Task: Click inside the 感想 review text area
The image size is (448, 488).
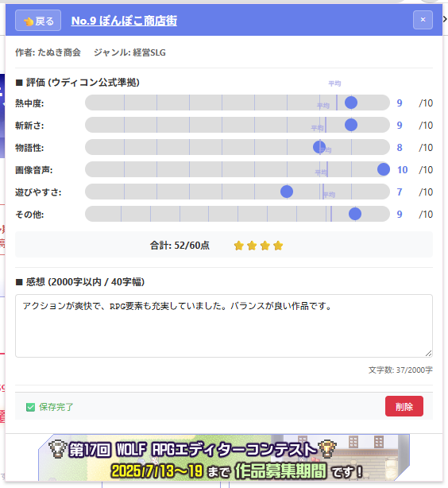Action: coord(224,326)
